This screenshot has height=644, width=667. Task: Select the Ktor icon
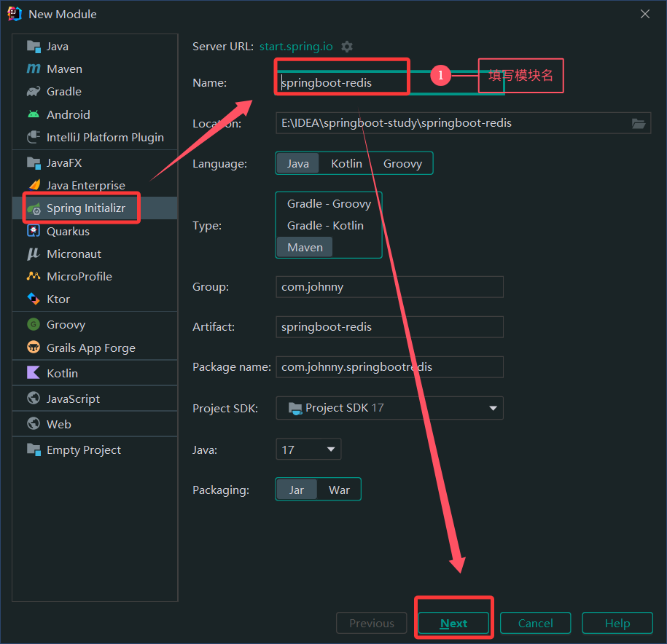coord(34,299)
